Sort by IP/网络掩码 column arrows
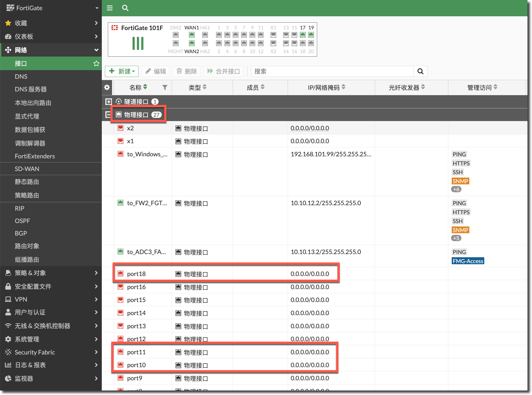The width and height of the screenshot is (532, 395). 343,87
